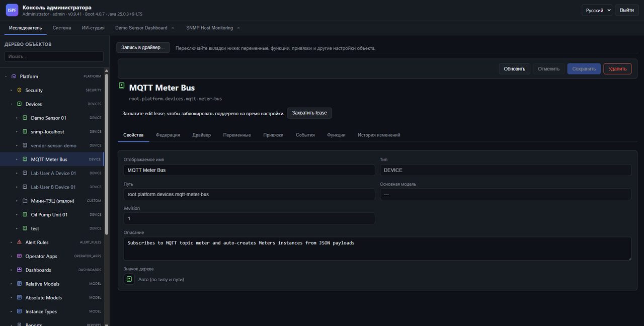Screen dimensions: 644x326
Task: Expand the Alert Rules node
Action: 11,242
